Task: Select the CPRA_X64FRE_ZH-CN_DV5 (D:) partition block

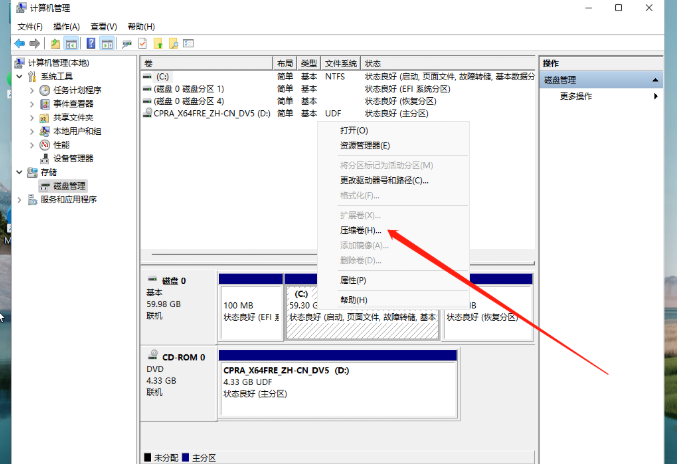Action: click(x=337, y=380)
